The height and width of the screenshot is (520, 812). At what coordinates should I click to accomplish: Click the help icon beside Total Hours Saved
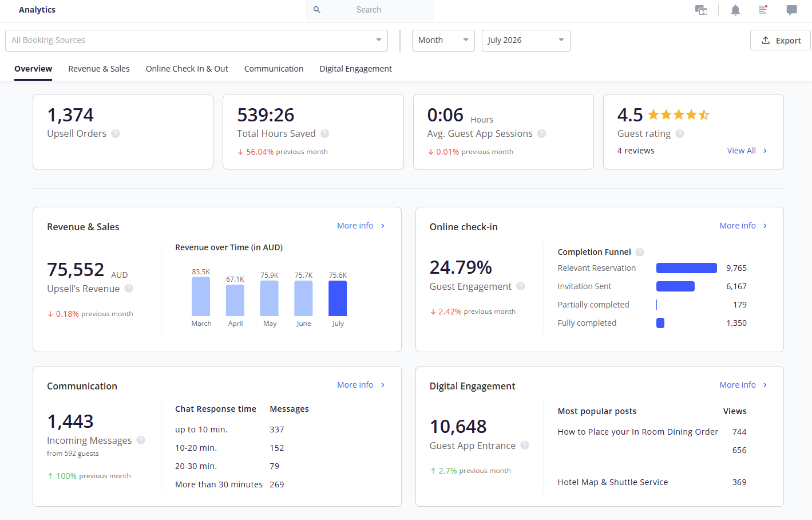pyautogui.click(x=324, y=133)
